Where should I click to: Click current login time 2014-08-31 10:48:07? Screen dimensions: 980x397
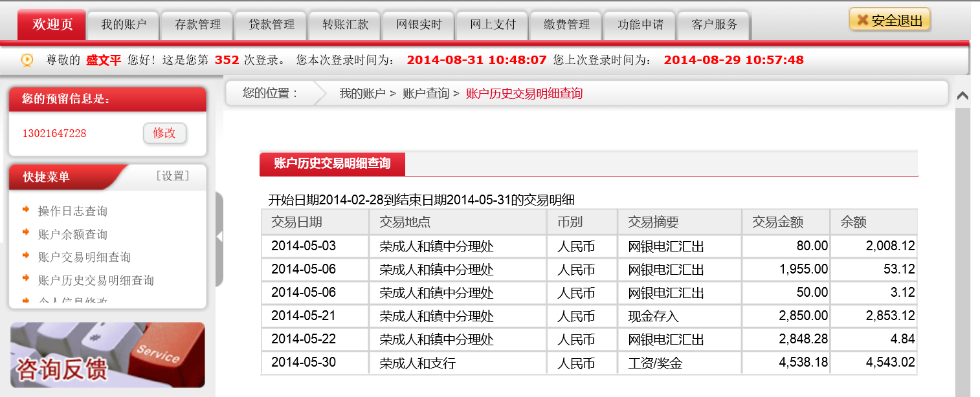(476, 60)
